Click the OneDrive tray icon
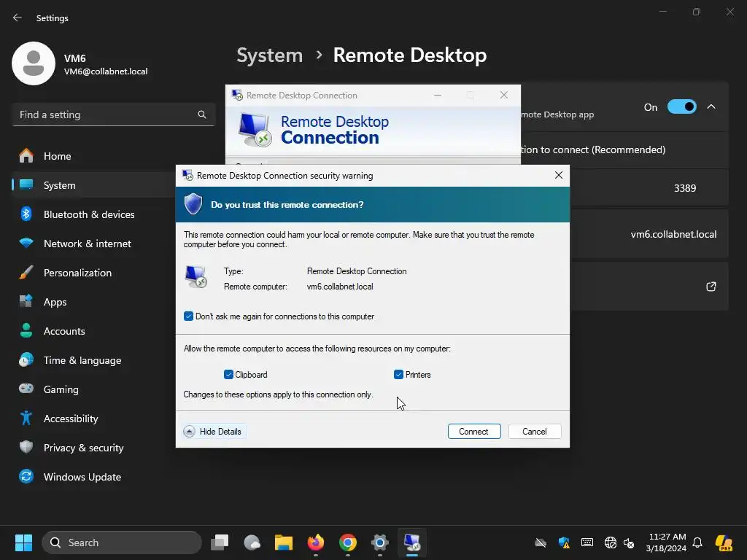Image resolution: width=747 pixels, height=560 pixels. point(541,542)
